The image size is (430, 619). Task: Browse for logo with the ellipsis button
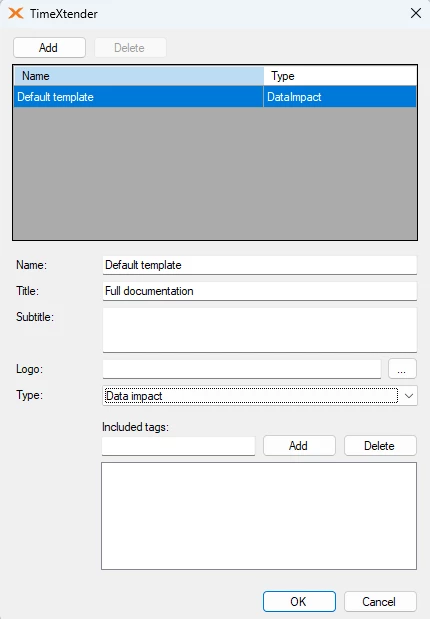[402, 369]
